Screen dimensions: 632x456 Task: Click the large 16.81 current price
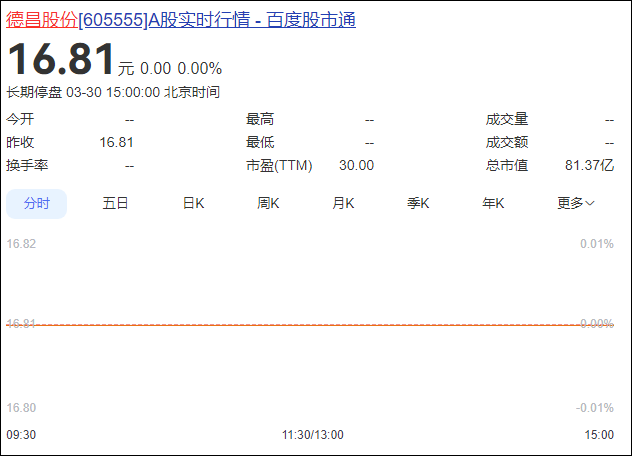tap(61, 61)
